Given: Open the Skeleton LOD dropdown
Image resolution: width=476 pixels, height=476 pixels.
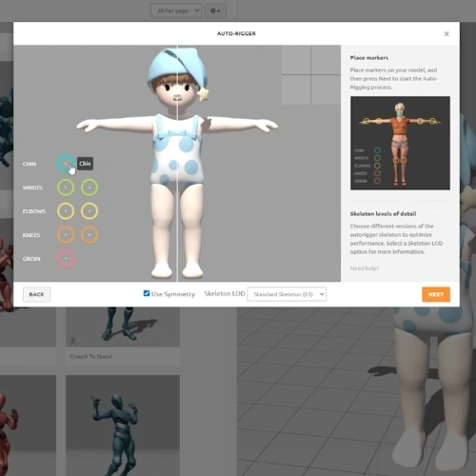Looking at the screenshot, I should (287, 294).
